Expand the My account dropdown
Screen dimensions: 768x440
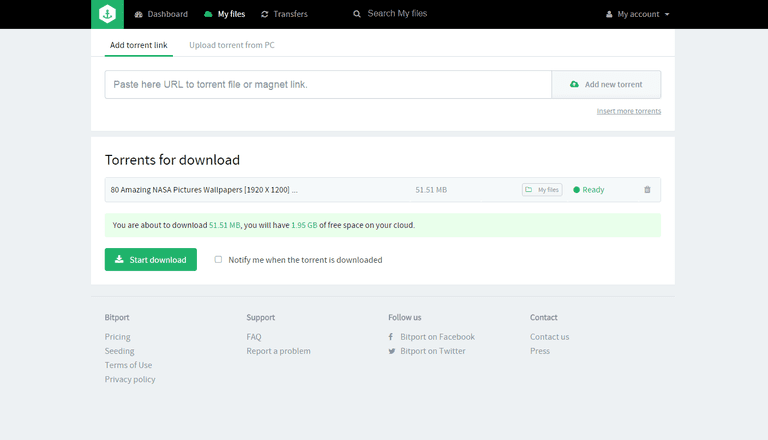(638, 14)
